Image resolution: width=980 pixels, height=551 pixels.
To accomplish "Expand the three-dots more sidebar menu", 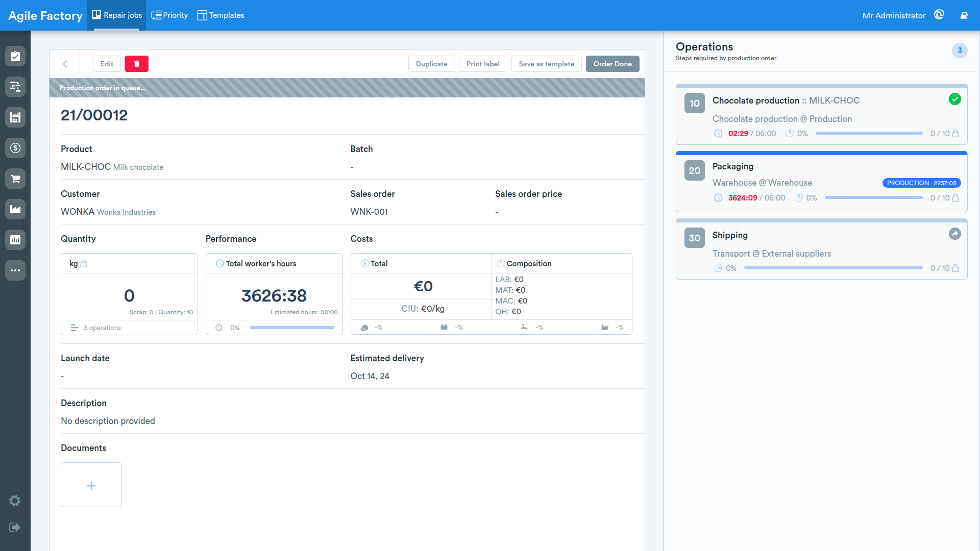I will [x=15, y=270].
